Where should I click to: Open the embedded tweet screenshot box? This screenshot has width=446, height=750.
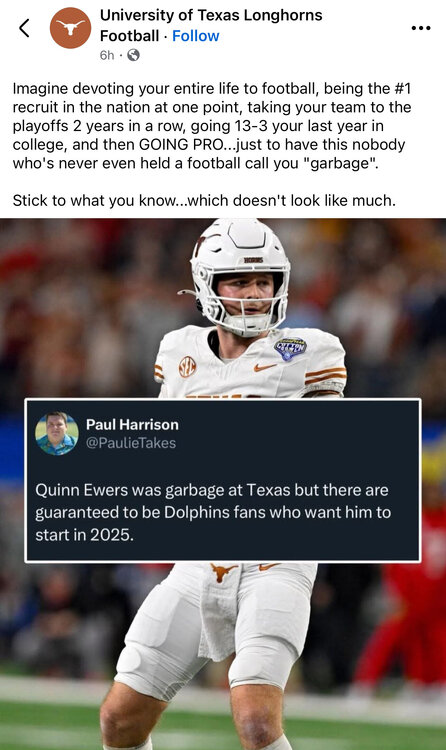223,480
